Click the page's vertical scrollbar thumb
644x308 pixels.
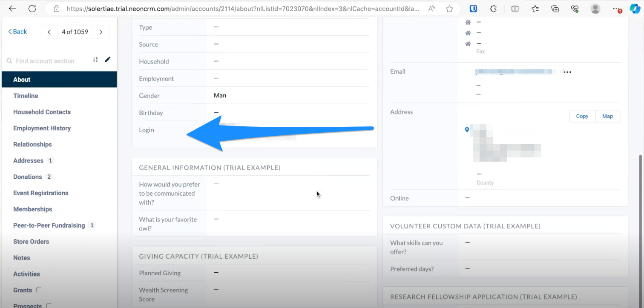[x=641, y=231]
